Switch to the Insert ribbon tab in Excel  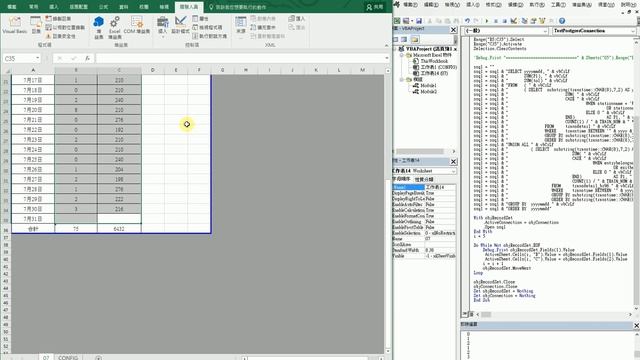point(53,7)
